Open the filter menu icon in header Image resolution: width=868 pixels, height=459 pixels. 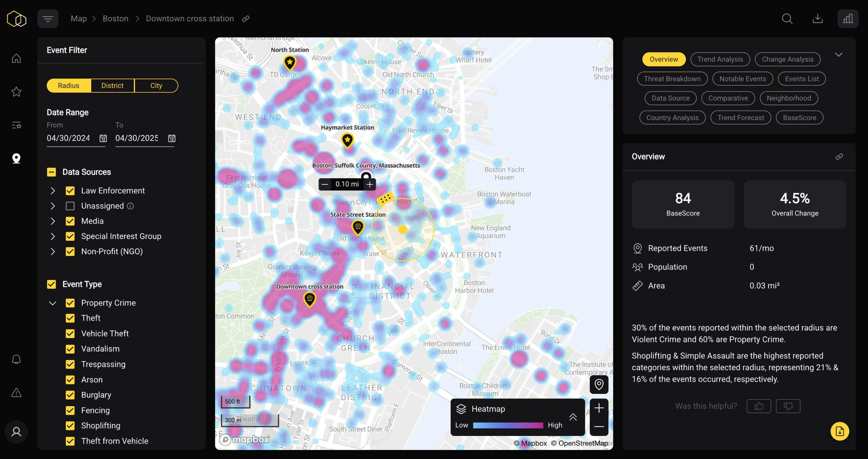[48, 19]
